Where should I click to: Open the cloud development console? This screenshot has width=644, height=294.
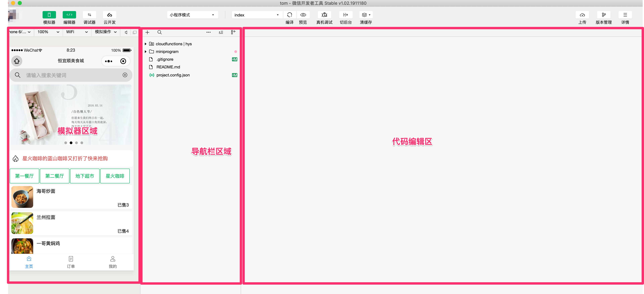click(x=109, y=15)
